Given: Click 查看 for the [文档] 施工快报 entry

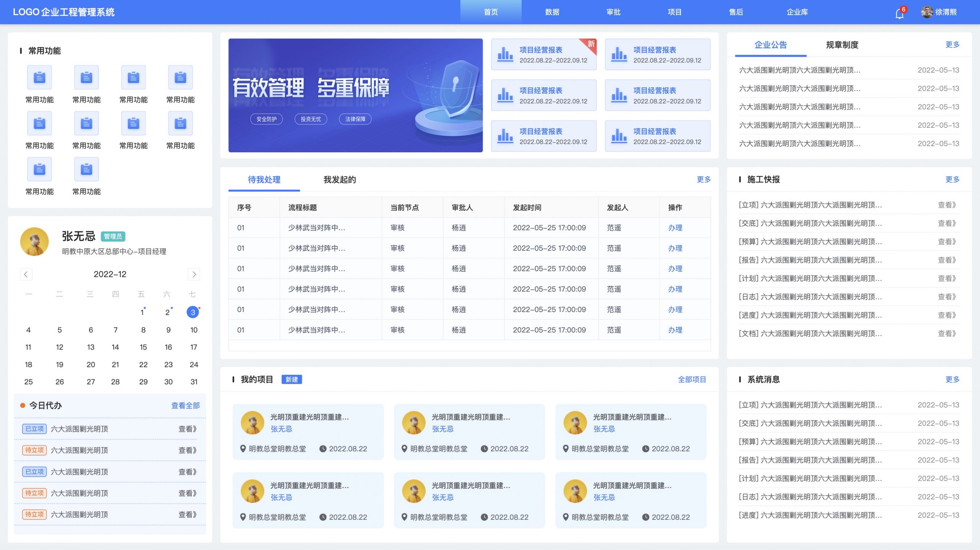Looking at the screenshot, I should click(x=947, y=334).
